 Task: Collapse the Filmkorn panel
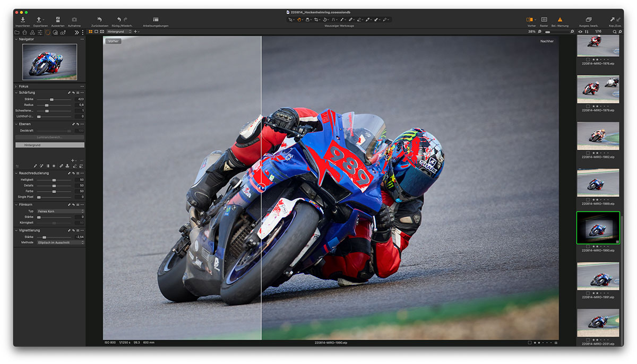16,204
